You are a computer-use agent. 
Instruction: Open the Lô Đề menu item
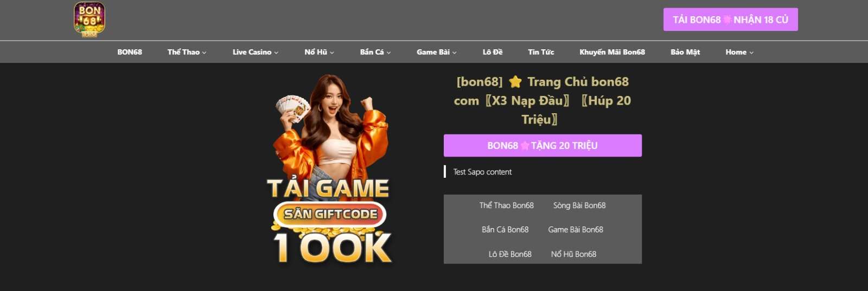[493, 52]
